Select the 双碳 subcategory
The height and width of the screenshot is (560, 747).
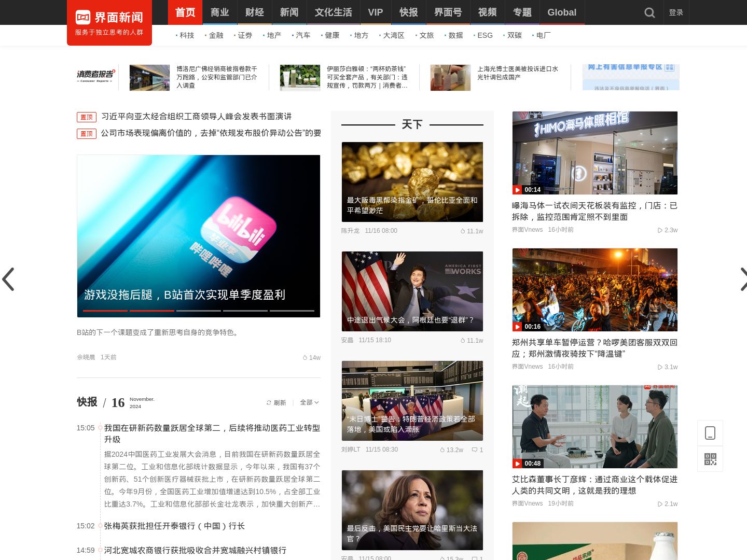[x=514, y=35]
